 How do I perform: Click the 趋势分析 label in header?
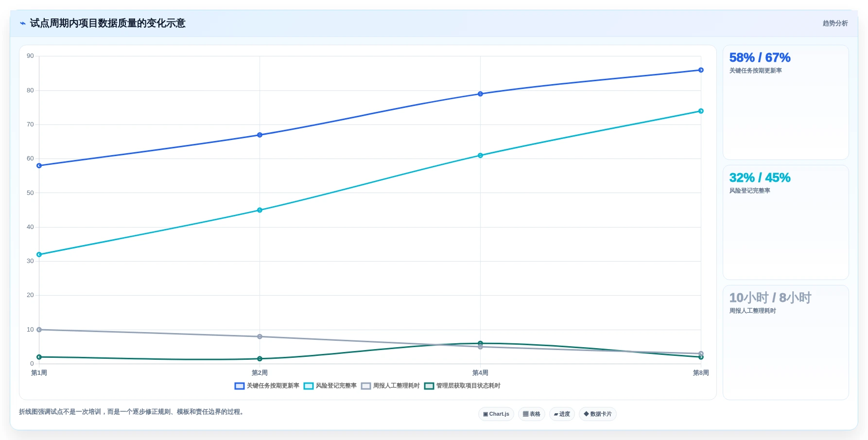(x=835, y=23)
